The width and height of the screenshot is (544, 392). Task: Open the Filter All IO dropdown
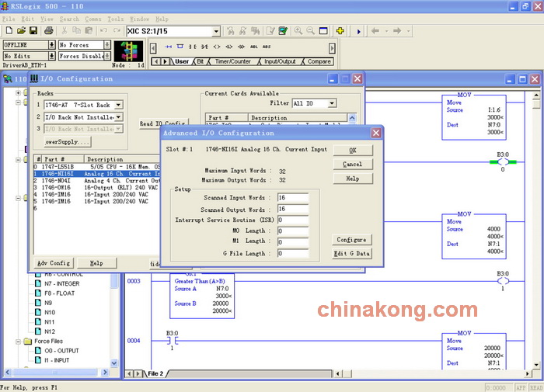[x=332, y=103]
